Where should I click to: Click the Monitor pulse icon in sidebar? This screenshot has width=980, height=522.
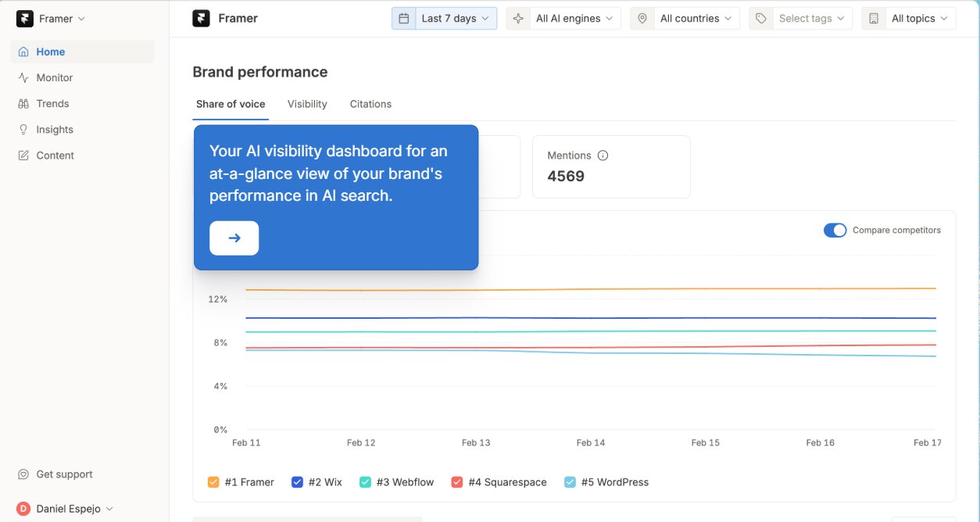(23, 77)
